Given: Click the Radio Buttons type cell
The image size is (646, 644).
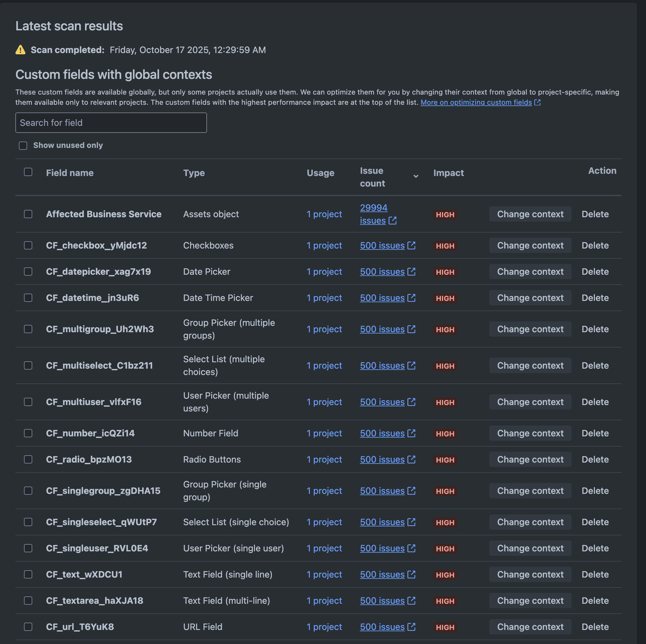Looking at the screenshot, I should [x=212, y=459].
